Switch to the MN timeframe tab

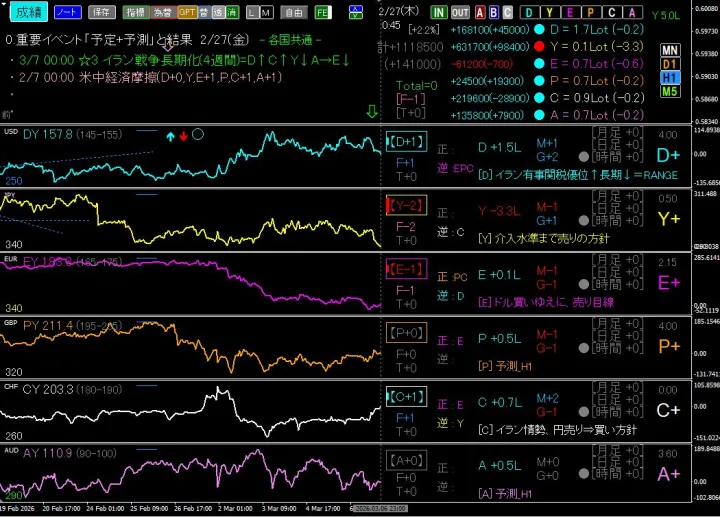pos(671,50)
